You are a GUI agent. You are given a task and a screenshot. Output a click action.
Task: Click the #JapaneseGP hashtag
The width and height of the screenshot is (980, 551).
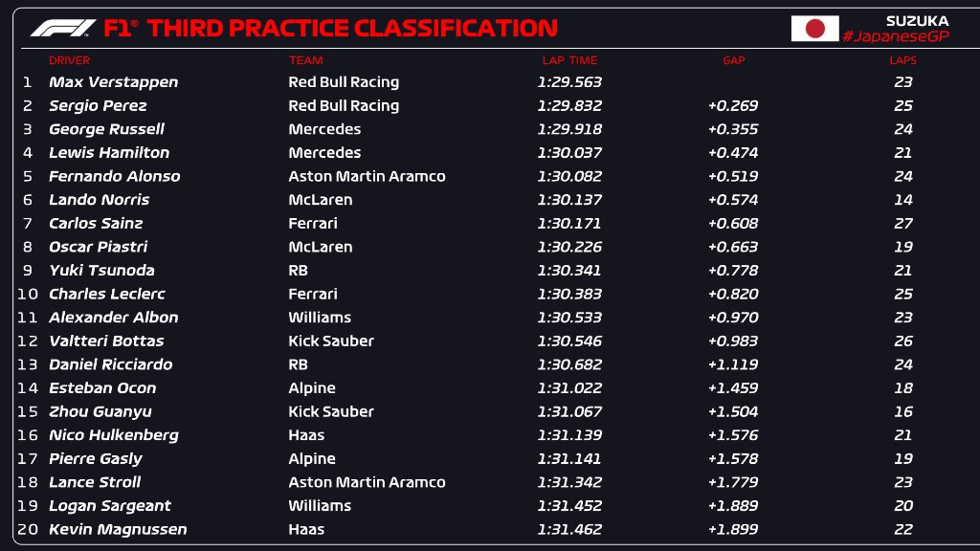(x=895, y=35)
